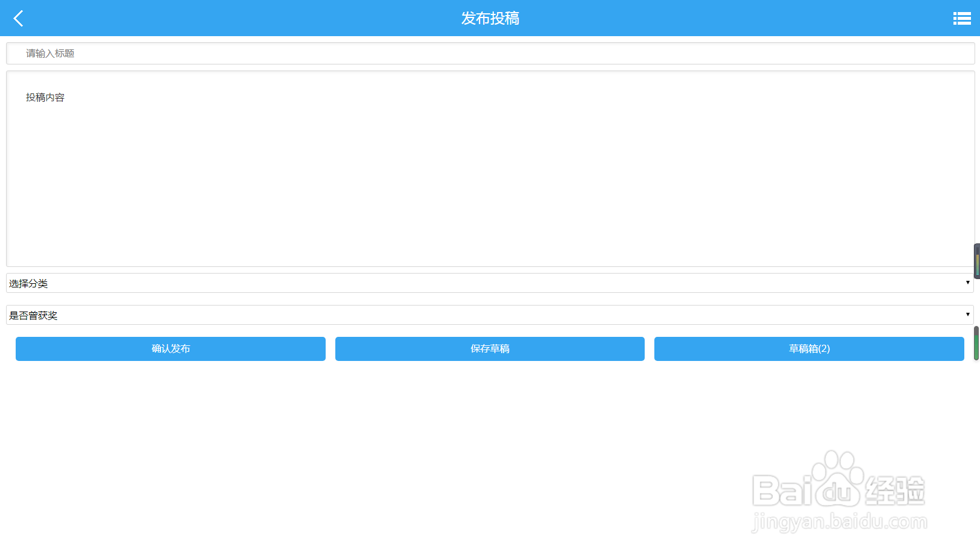980x555 pixels.
Task: Click the arrow on the 是否曾获奖 selector
Action: click(x=967, y=314)
